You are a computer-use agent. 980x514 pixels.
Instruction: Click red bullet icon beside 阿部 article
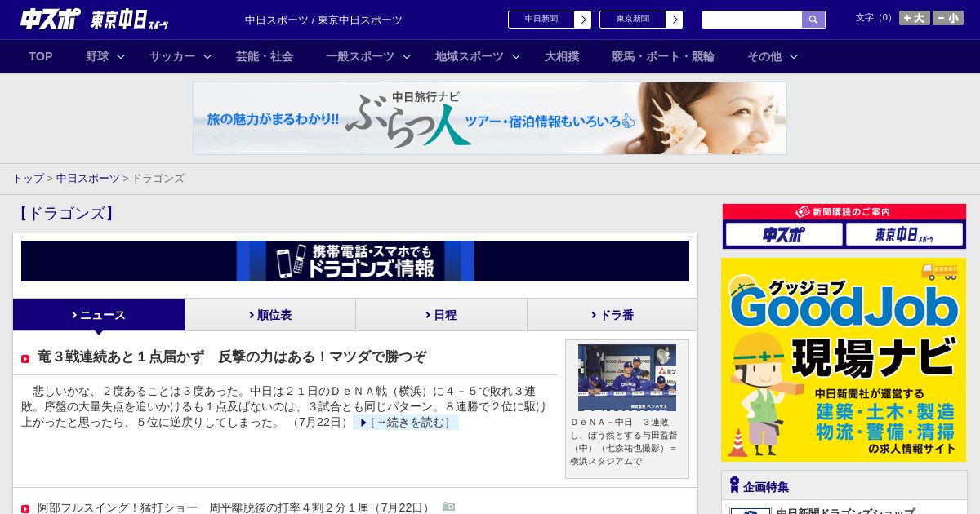pyautogui.click(x=25, y=509)
